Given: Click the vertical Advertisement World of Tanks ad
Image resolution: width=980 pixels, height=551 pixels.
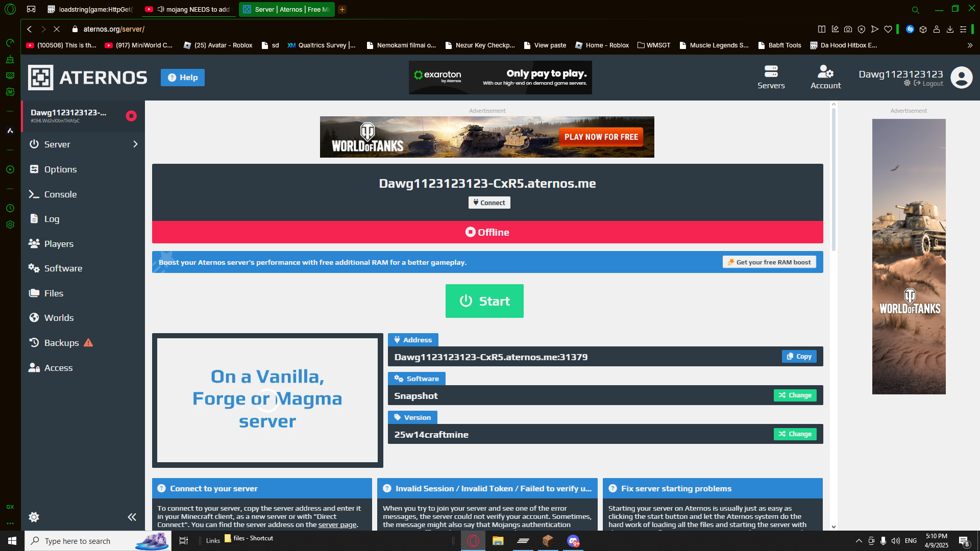Looking at the screenshot, I should 909,256.
